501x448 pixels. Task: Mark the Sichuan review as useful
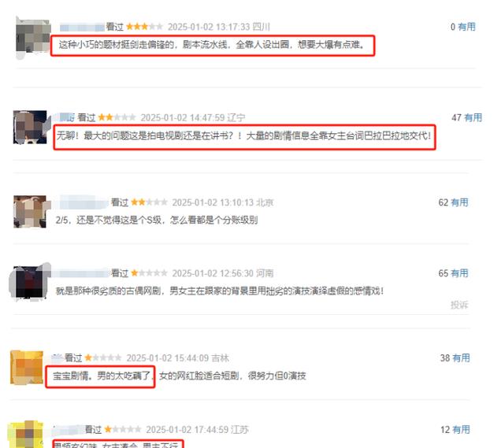pyautogui.click(x=466, y=27)
